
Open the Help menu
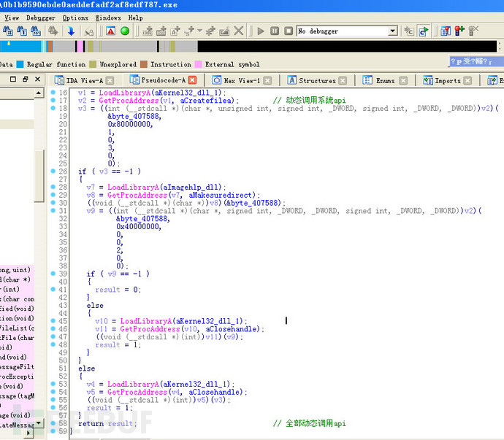click(135, 18)
